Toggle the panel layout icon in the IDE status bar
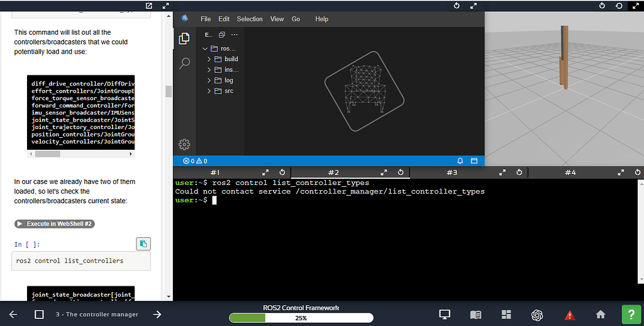 [475, 160]
